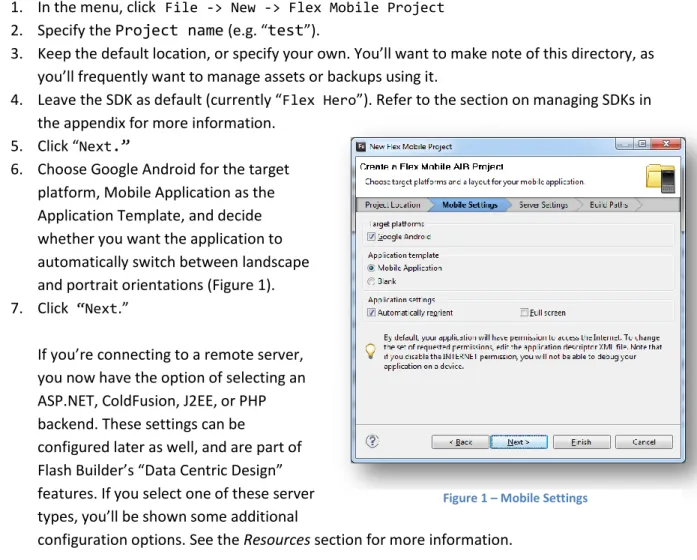Image resolution: width=697 pixels, height=560 pixels.
Task: Select the Blank template radio button
Action: tap(371, 281)
